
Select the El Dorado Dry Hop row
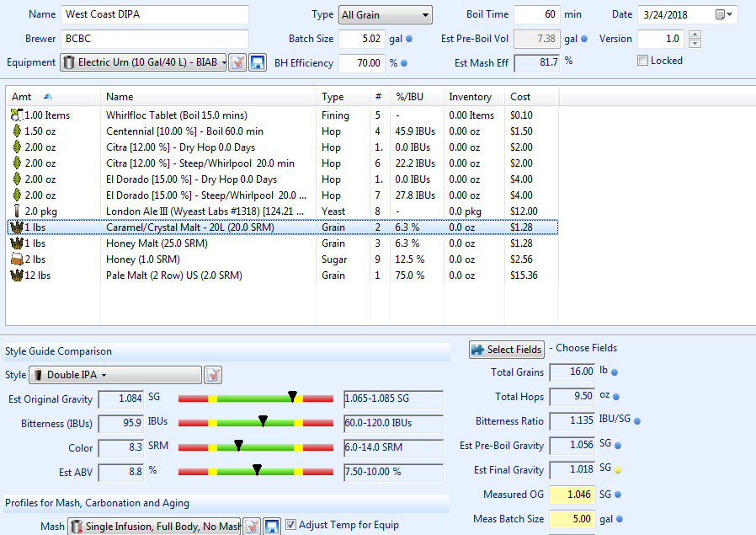point(283,179)
